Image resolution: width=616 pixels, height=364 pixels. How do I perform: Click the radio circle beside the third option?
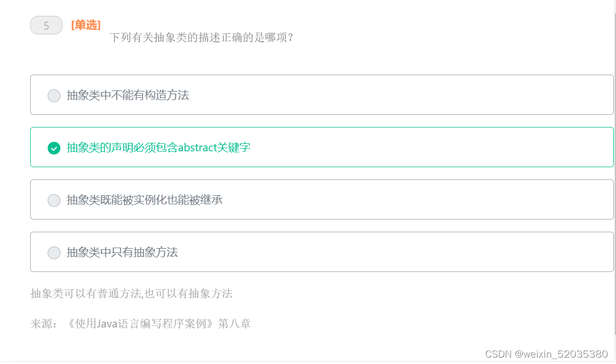(53, 200)
